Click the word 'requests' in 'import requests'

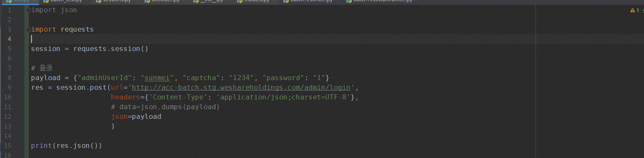click(x=77, y=29)
